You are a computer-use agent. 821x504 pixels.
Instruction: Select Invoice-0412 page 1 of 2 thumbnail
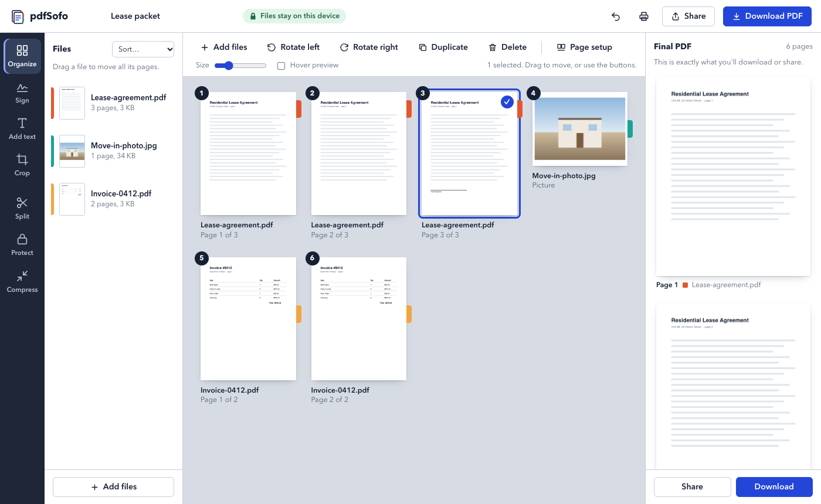(x=248, y=319)
